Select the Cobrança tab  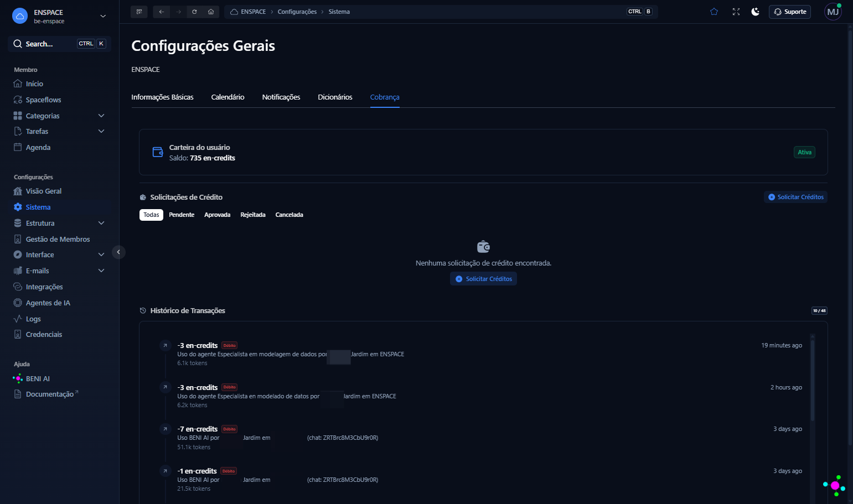(x=385, y=97)
